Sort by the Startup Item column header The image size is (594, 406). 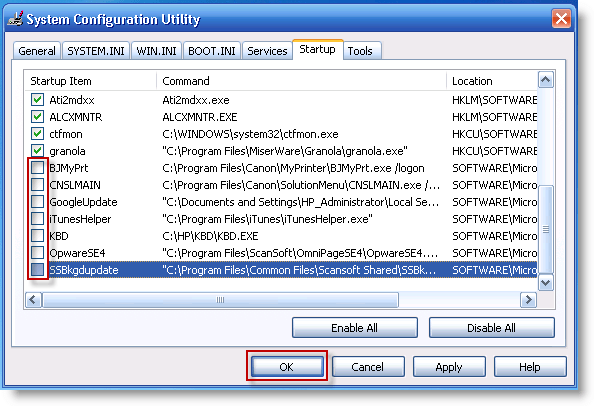91,81
